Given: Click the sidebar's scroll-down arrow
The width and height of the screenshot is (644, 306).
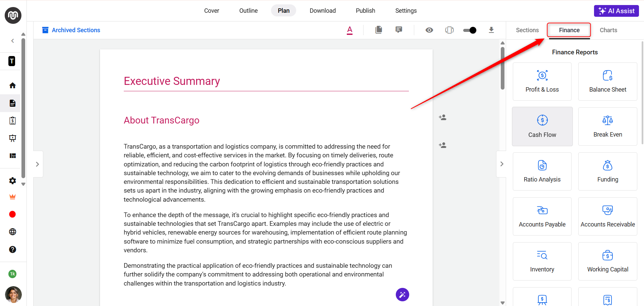Looking at the screenshot, I should coord(23,184).
